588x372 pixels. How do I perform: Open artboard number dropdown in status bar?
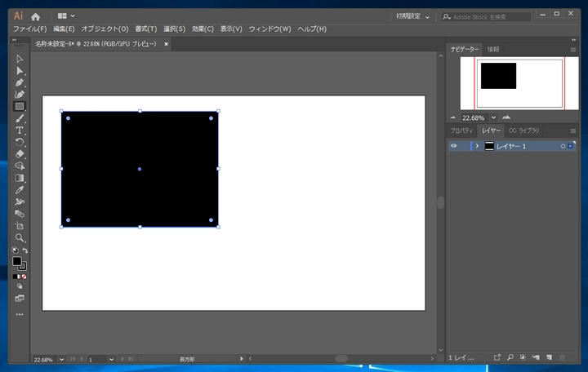coord(111,359)
